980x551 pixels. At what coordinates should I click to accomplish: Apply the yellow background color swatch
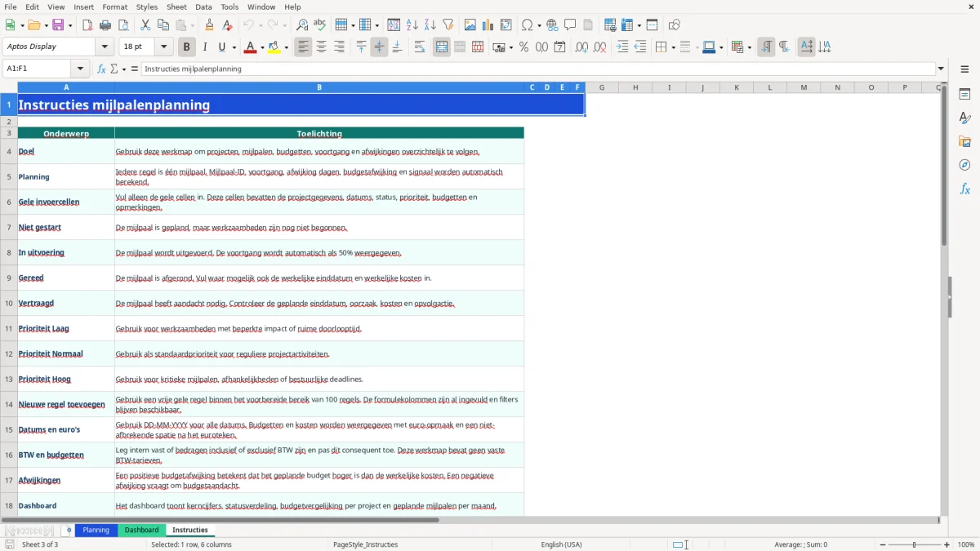[274, 47]
